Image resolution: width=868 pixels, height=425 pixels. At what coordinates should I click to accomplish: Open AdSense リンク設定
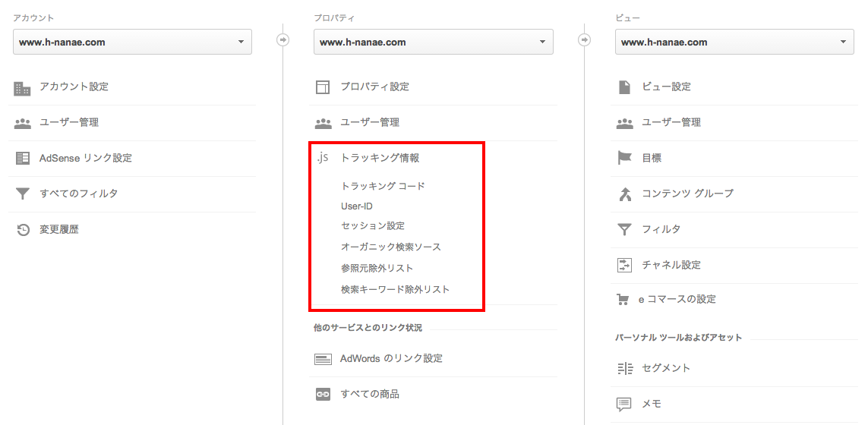coord(86,159)
